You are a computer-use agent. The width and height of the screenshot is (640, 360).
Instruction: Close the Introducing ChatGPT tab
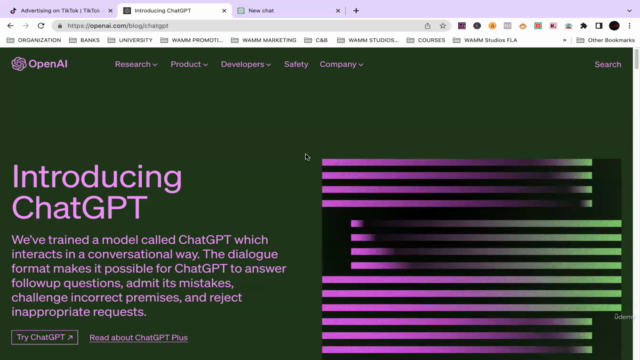point(224,11)
